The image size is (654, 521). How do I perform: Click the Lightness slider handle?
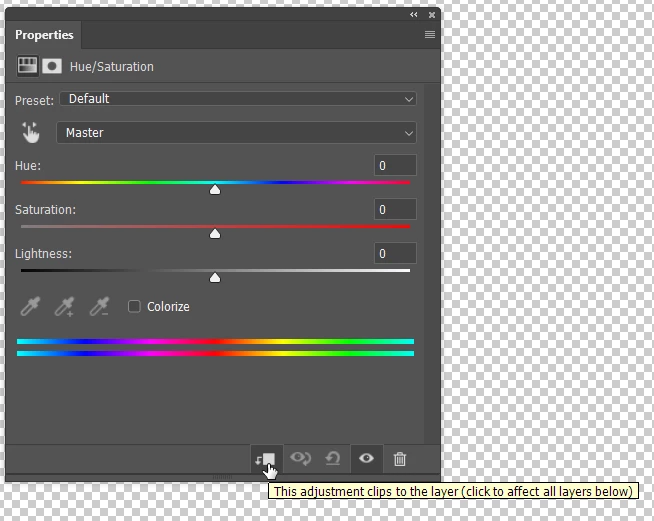click(215, 278)
